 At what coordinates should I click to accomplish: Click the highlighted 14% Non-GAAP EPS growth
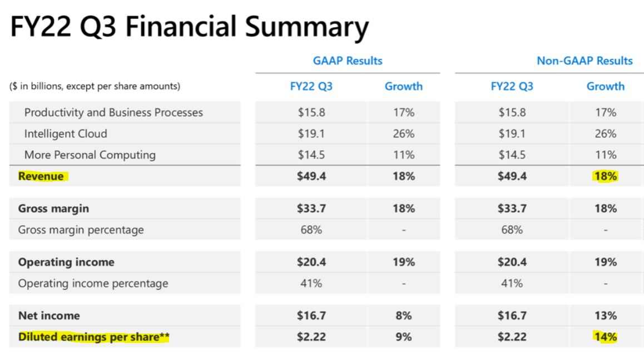coord(606,337)
